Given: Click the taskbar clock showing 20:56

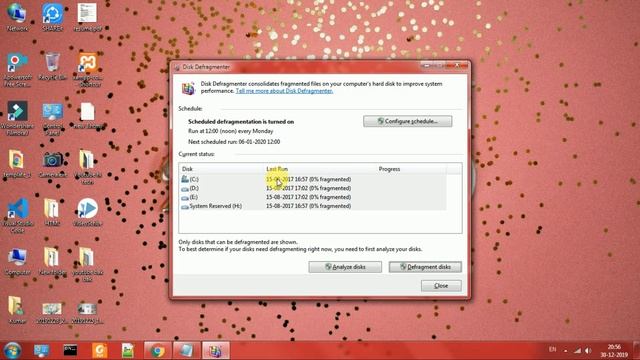Looking at the screenshot, I should (614, 351).
